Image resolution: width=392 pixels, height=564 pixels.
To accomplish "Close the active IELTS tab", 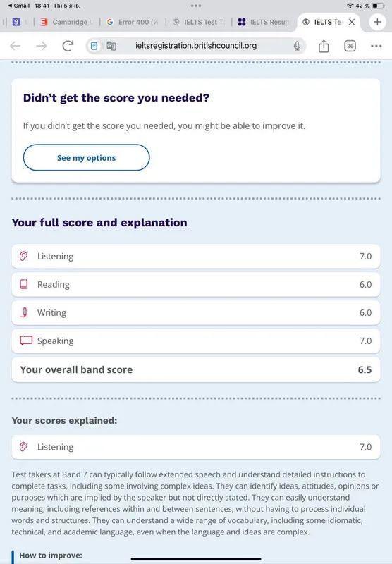I will coord(352,22).
